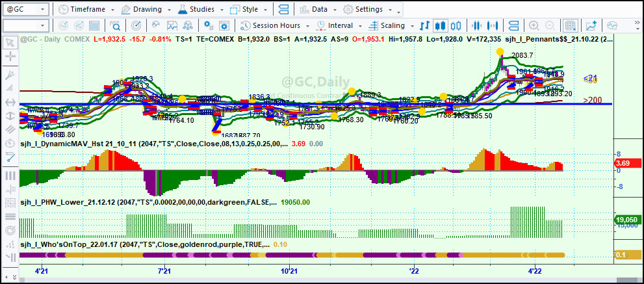The width and height of the screenshot is (644, 284).
Task: Select the blue trendline drawing tool
Action: pyautogui.click(x=10, y=157)
